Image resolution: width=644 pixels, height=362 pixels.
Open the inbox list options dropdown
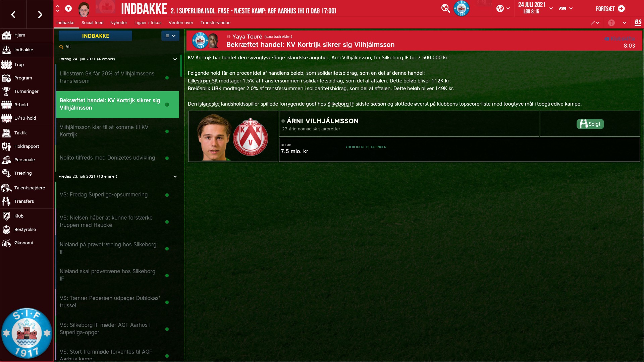pyautogui.click(x=170, y=36)
